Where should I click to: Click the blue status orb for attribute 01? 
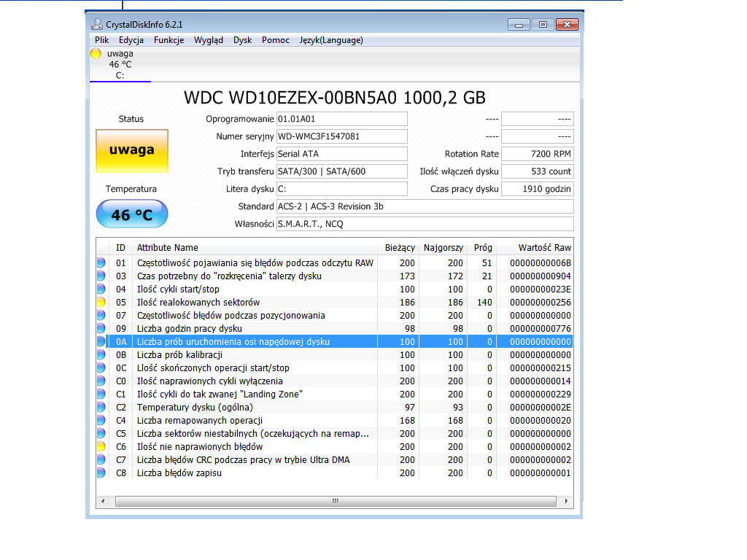pos(101,262)
